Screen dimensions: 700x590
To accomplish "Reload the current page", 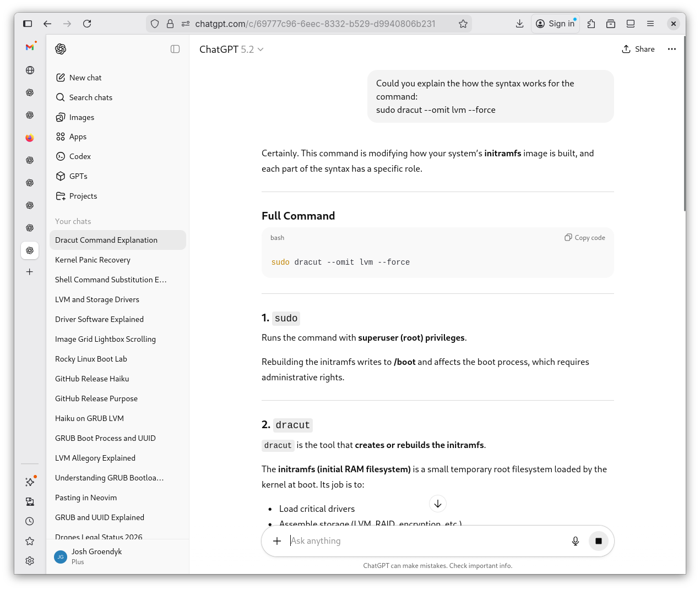I will point(87,24).
